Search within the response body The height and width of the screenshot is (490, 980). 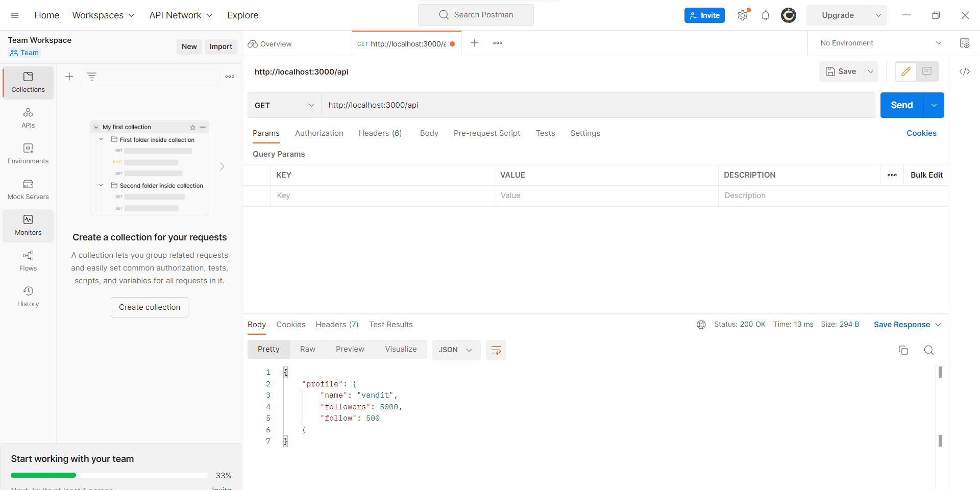point(929,350)
